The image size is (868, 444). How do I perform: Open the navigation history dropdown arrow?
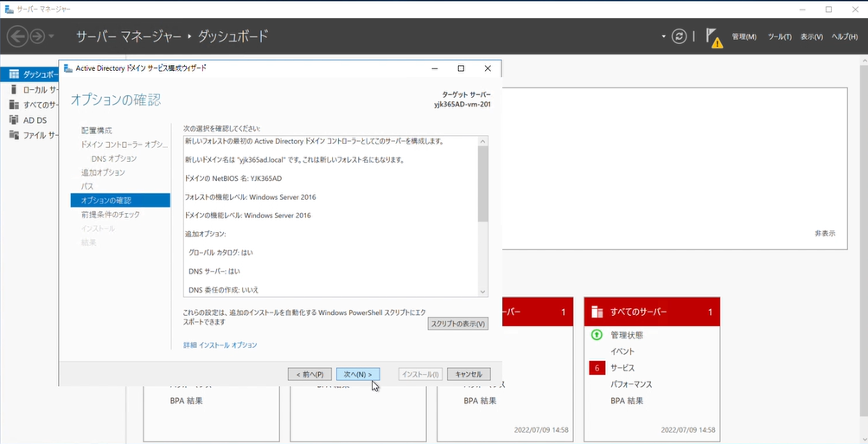[52, 36]
